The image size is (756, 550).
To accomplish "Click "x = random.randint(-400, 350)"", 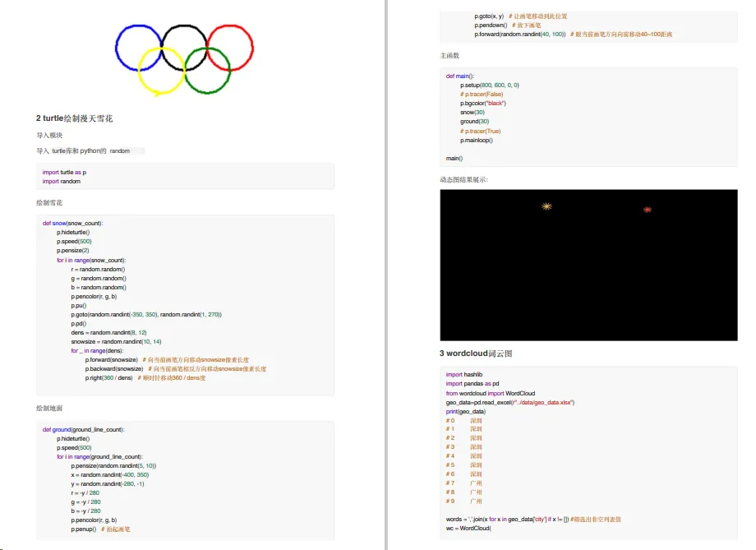I will click(x=110, y=474).
